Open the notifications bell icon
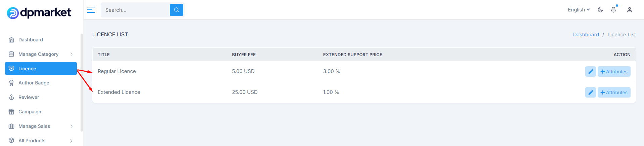The image size is (644, 146). tap(613, 10)
